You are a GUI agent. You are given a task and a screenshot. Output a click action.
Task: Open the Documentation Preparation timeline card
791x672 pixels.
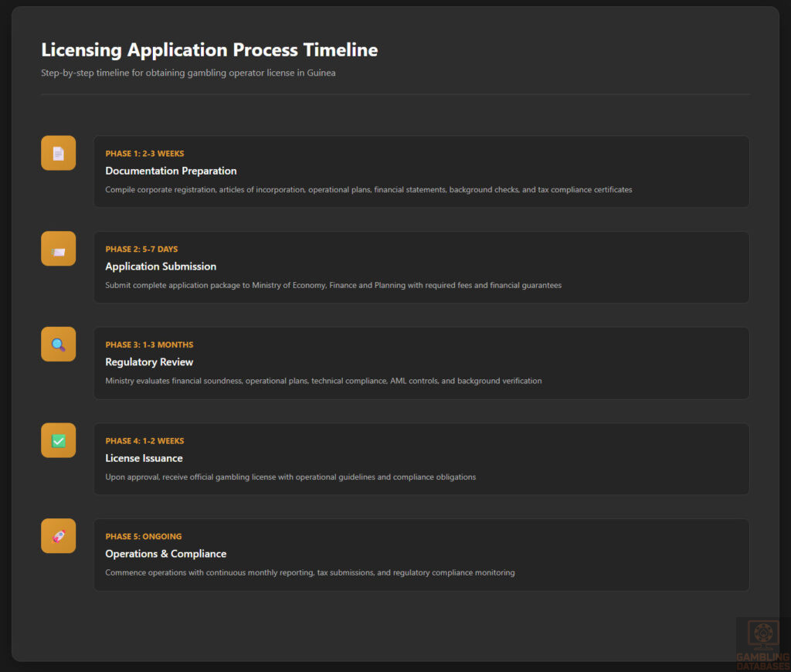(422, 171)
